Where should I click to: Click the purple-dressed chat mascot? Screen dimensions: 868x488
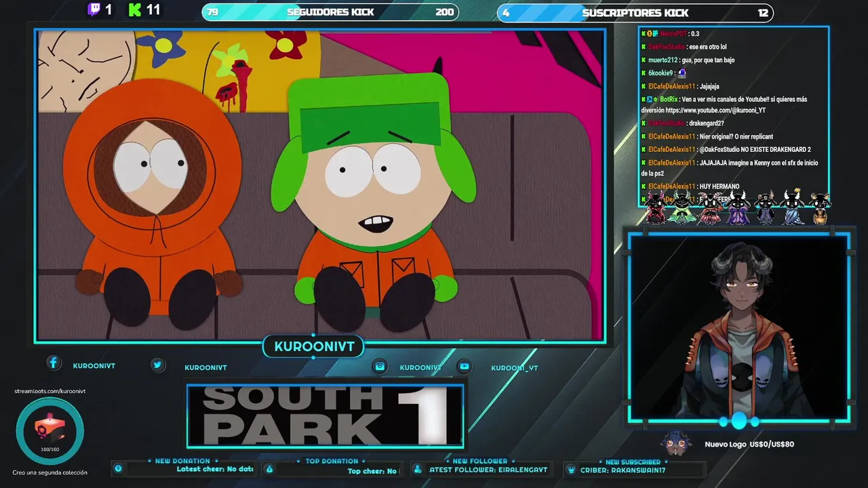point(737,208)
